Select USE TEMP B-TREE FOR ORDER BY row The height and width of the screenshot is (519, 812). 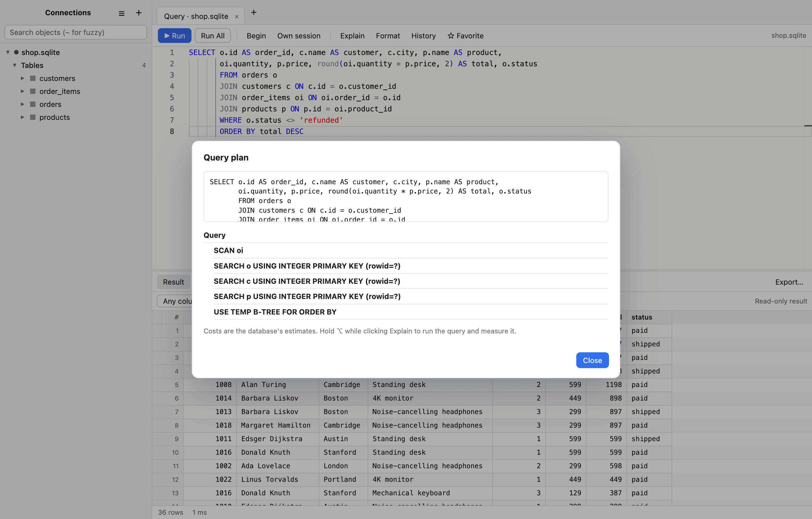(x=411, y=312)
